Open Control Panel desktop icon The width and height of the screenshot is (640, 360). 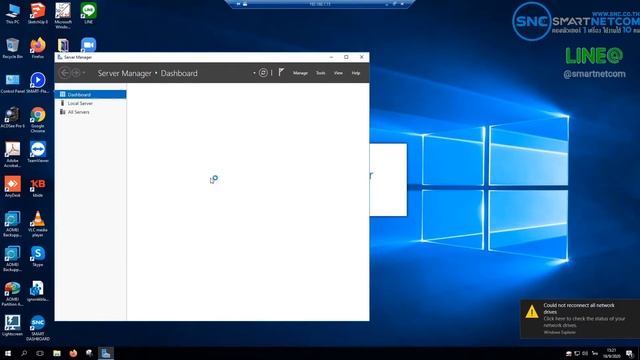pyautogui.click(x=12, y=83)
